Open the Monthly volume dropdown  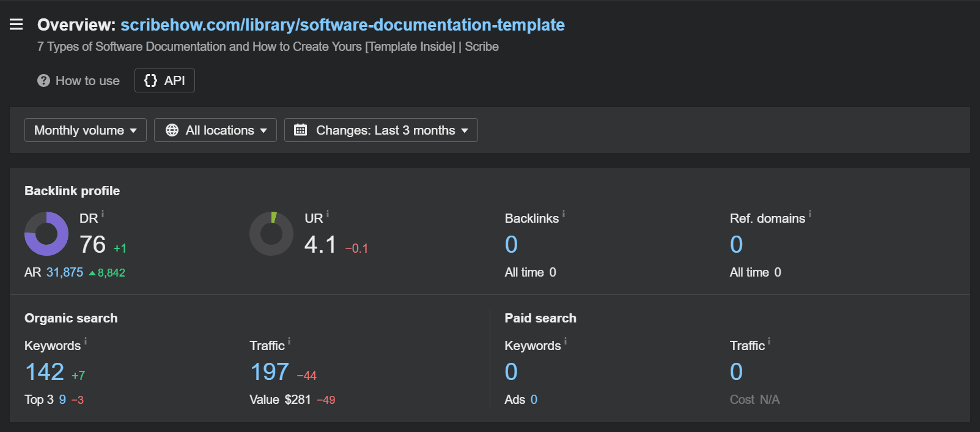coord(86,130)
